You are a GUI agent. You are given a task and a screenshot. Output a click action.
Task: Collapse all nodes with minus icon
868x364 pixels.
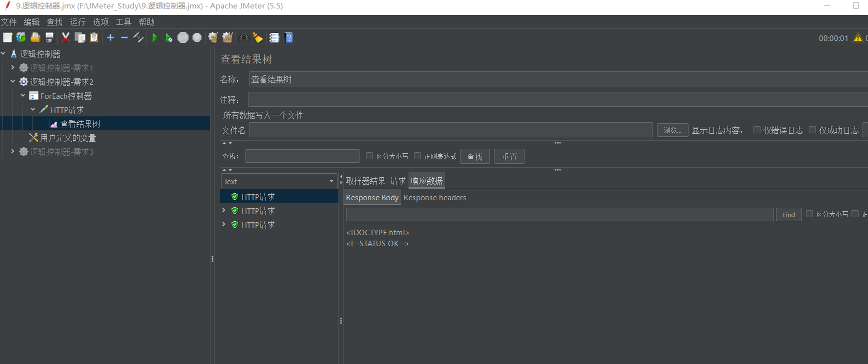(x=124, y=37)
